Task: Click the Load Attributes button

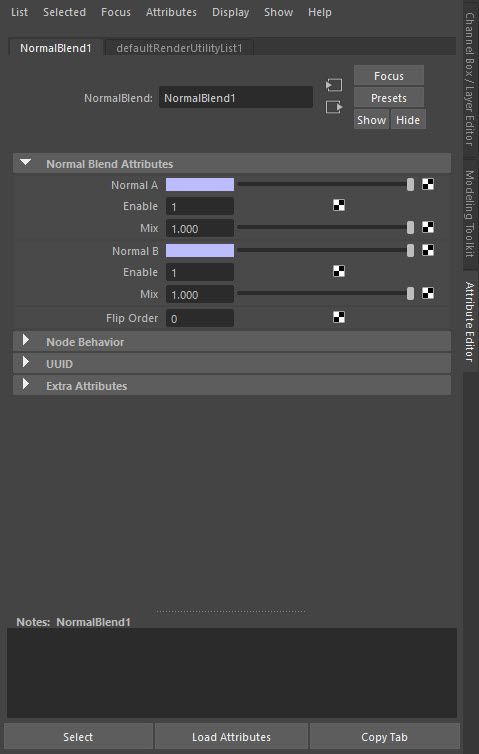Action: (231, 737)
